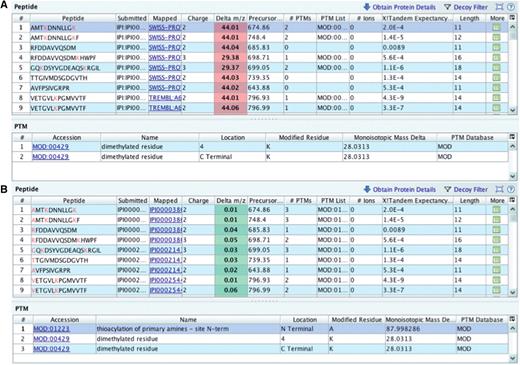Image resolution: width=520 pixels, height=365 pixels.
Task: Open the More details icon for row 3 in panel B
Action: tap(496, 230)
